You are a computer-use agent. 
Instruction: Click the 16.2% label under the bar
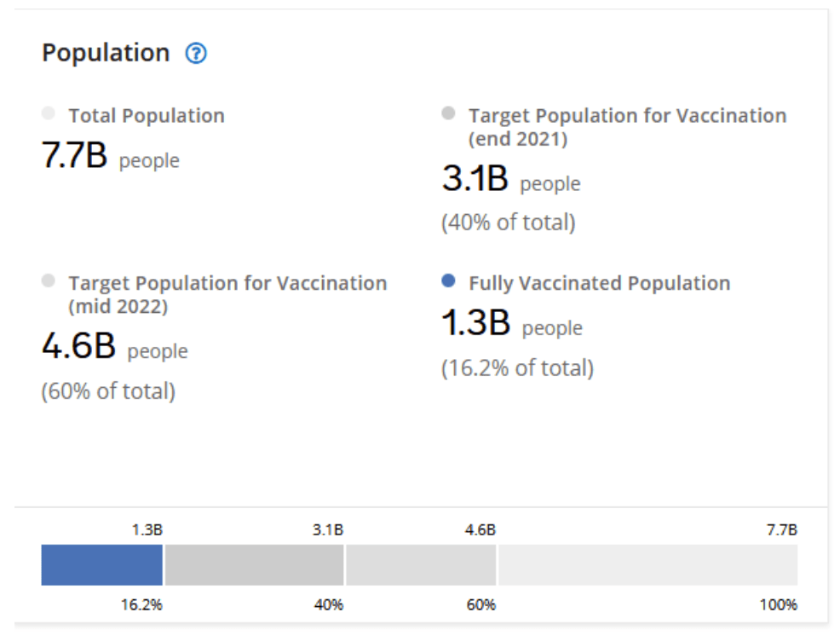pyautogui.click(x=141, y=605)
